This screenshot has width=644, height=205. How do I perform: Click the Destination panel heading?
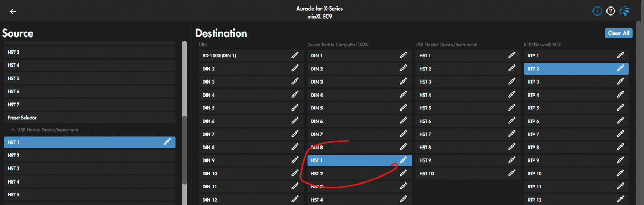coord(221,33)
